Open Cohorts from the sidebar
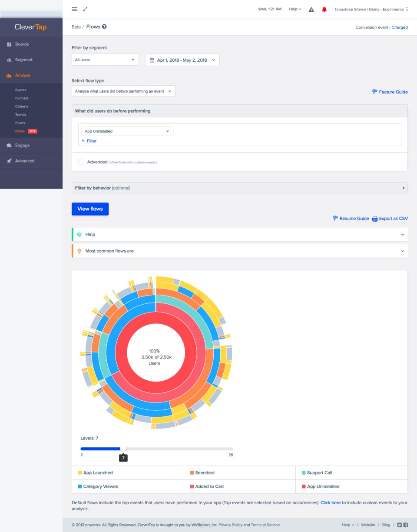417x532 pixels. coord(22,106)
